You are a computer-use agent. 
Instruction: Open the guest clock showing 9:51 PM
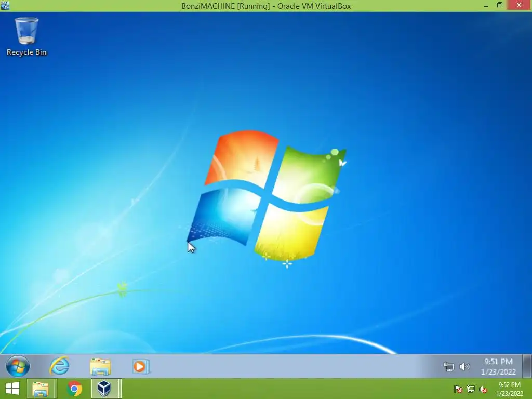(498, 367)
